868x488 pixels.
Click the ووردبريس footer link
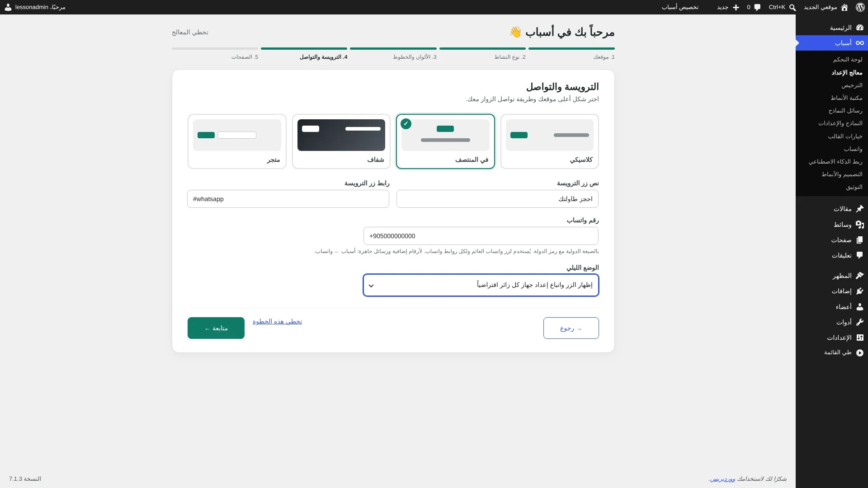722,479
